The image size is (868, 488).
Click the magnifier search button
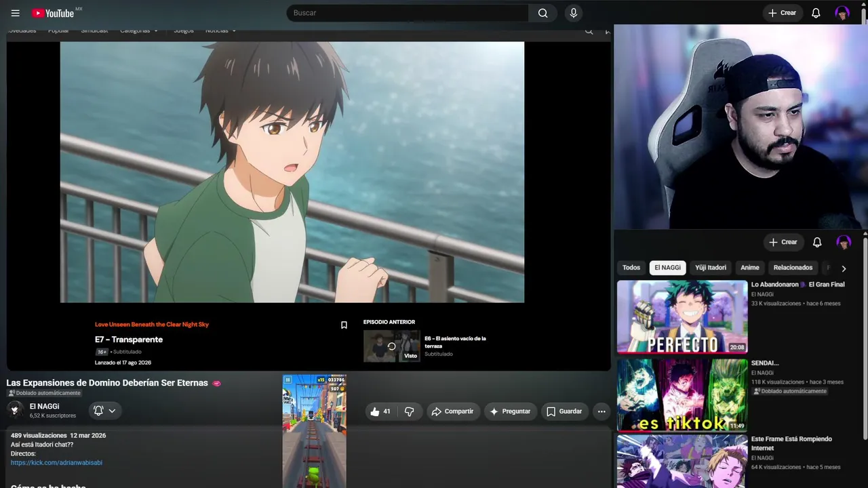coord(542,13)
